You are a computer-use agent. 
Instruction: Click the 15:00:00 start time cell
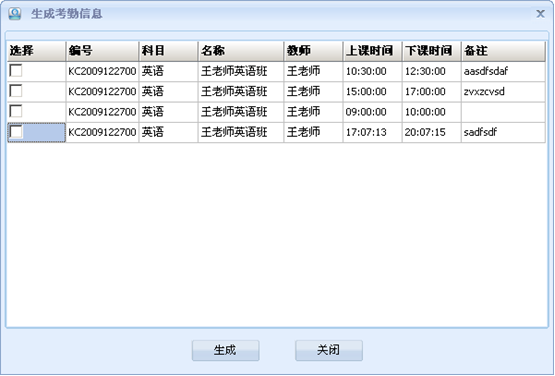(373, 92)
